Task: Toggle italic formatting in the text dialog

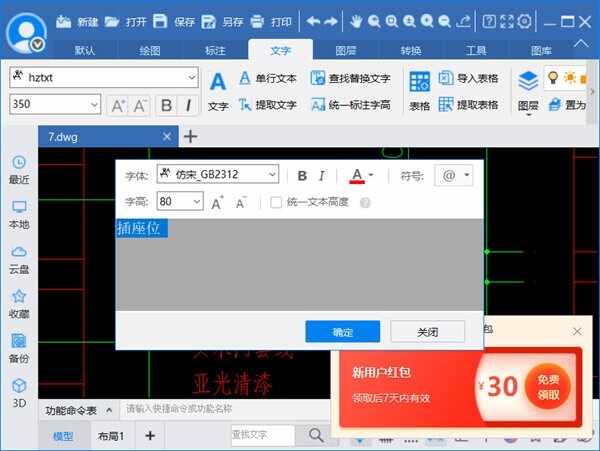Action: tap(321, 175)
